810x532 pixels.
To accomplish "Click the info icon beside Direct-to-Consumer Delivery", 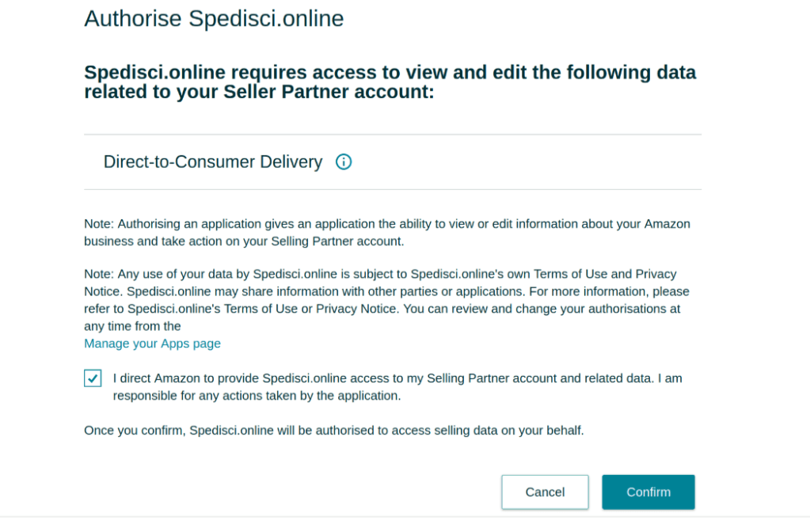I will coord(344,162).
